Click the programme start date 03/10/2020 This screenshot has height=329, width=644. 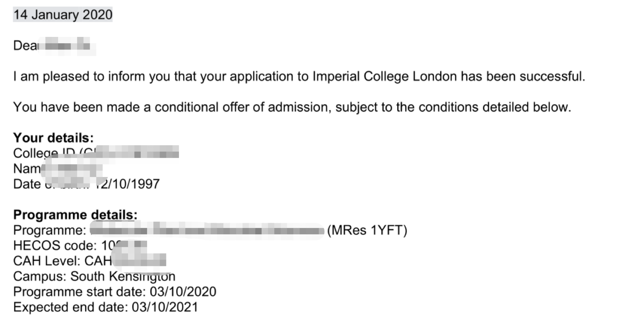(183, 292)
